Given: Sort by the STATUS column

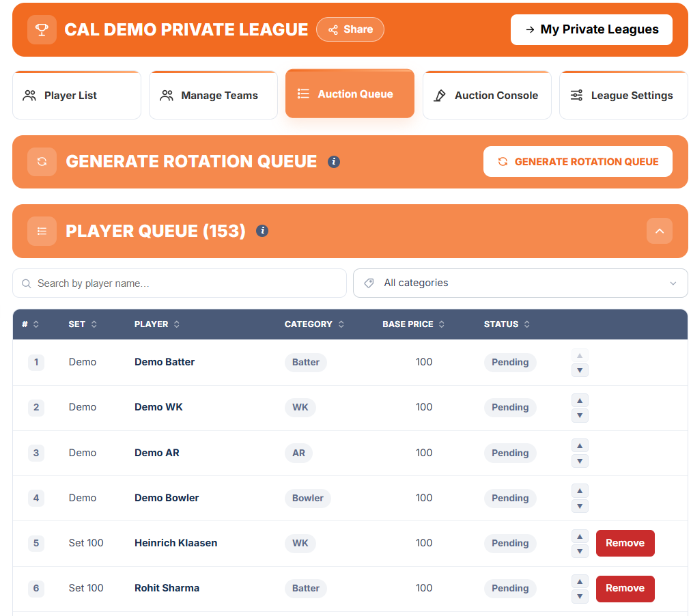Looking at the screenshot, I should [507, 324].
